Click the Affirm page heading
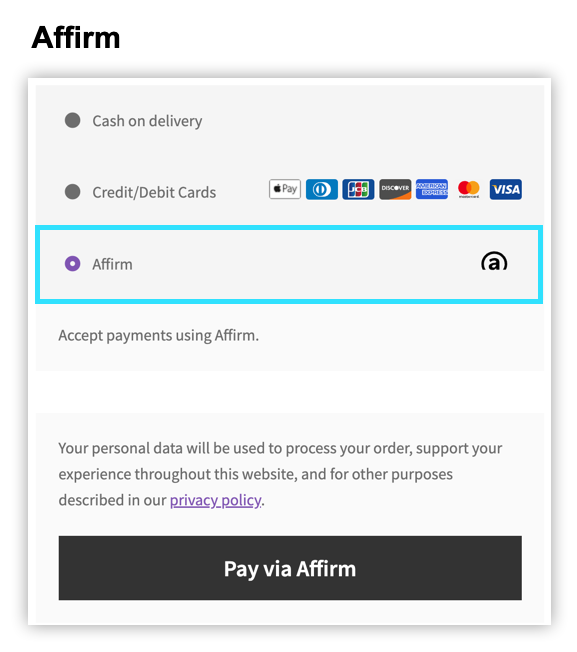 76,38
